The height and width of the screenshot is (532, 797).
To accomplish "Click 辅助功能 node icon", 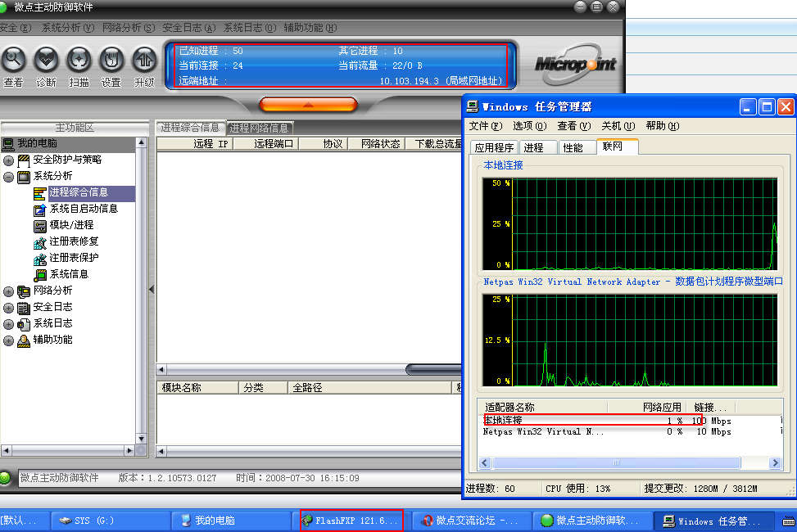I will (x=24, y=340).
